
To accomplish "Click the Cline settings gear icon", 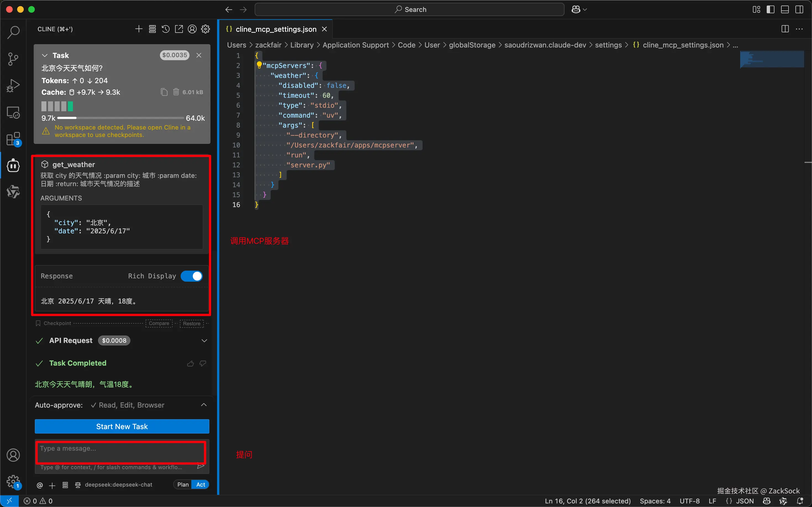I will click(205, 29).
